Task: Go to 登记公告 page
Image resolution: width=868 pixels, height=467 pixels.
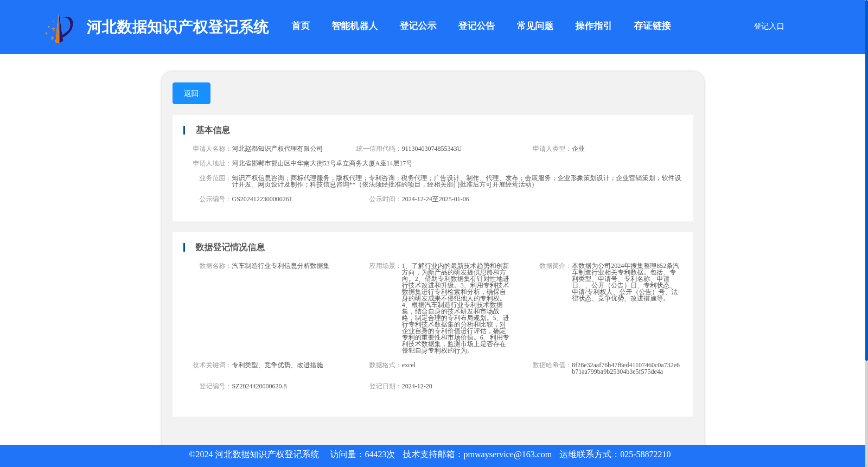Action: (x=476, y=26)
